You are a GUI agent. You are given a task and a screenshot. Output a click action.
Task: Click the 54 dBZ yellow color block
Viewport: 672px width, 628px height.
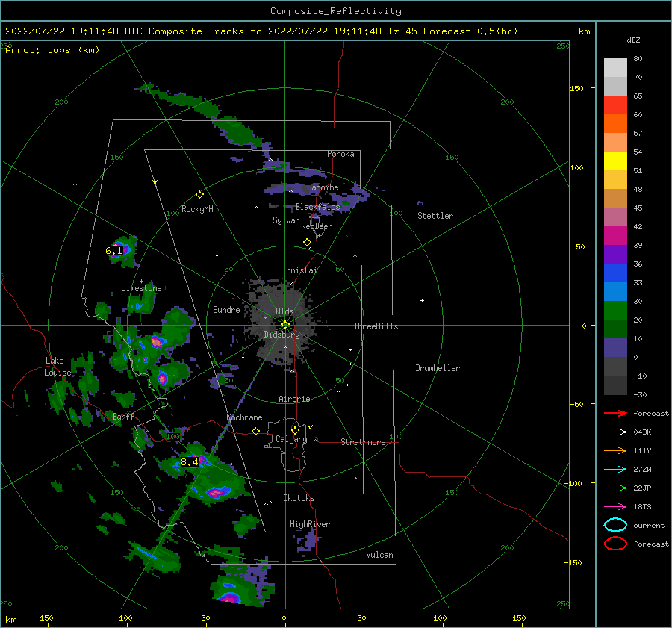615,161
